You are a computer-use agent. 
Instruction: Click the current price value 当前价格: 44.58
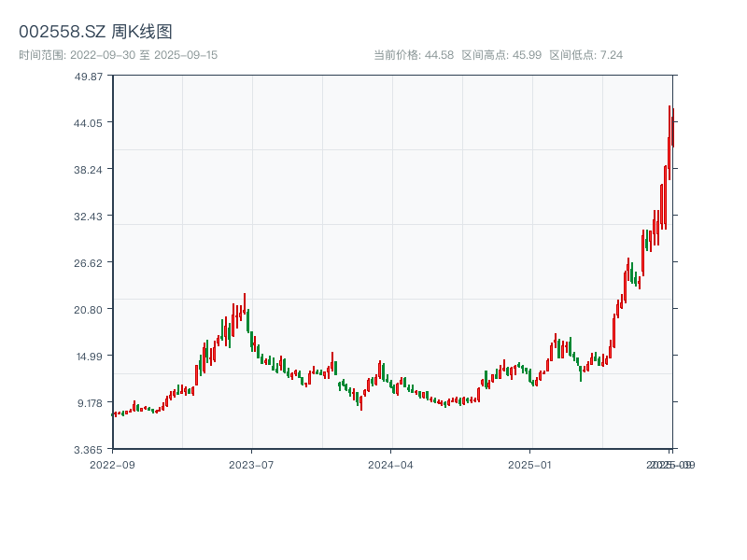pos(414,55)
